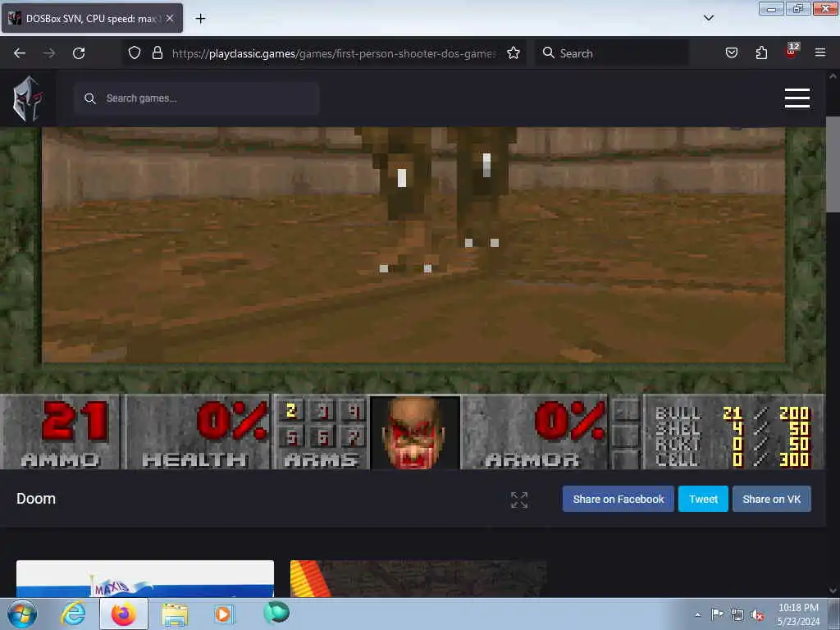Click the 'Doom' game title
This screenshot has height=630, width=840.
point(36,499)
